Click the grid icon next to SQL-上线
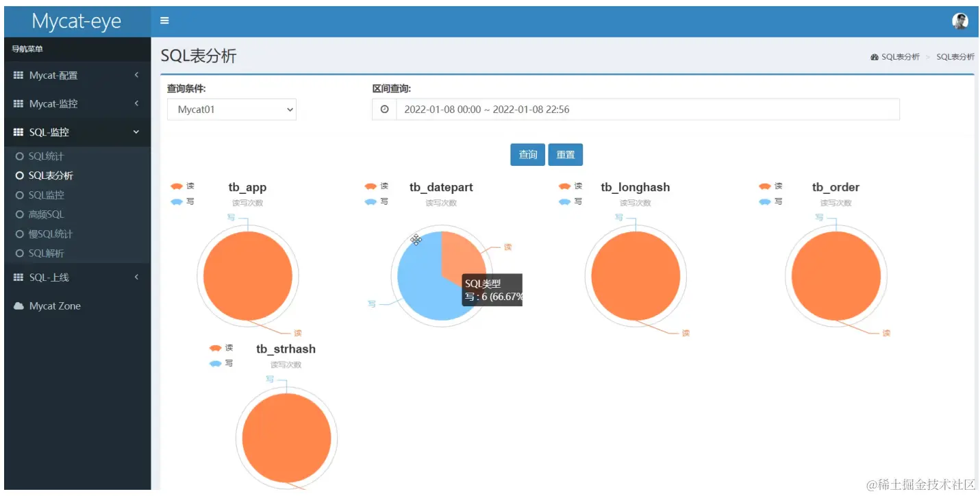The image size is (980, 496). click(18, 277)
